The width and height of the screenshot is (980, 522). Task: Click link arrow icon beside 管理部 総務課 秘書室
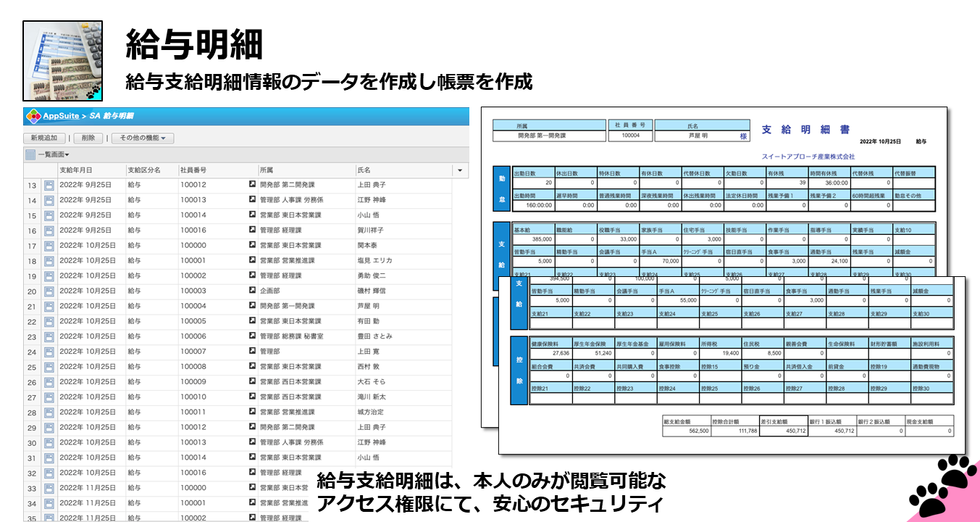point(252,336)
